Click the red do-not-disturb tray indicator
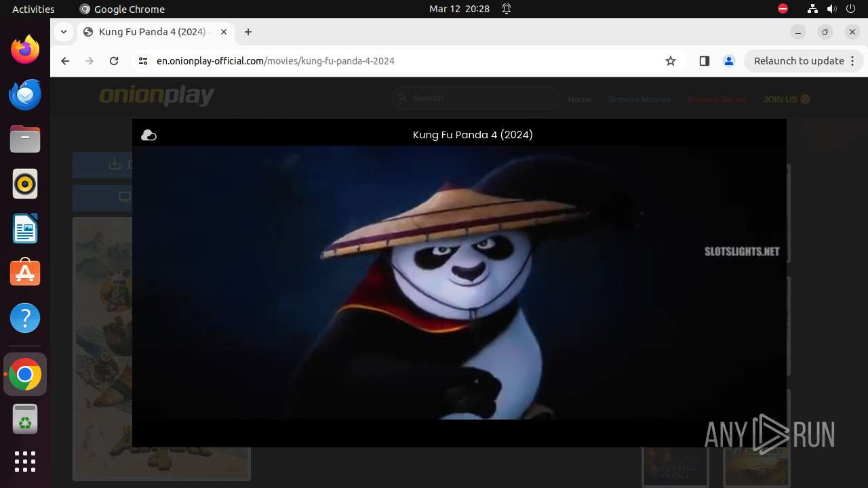The height and width of the screenshot is (488, 868). pos(783,9)
